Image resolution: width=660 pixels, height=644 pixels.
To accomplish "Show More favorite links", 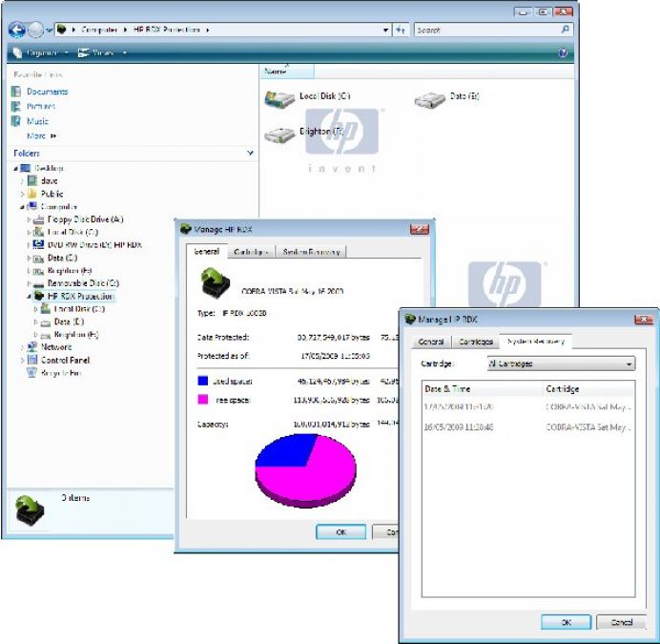I will point(41,135).
